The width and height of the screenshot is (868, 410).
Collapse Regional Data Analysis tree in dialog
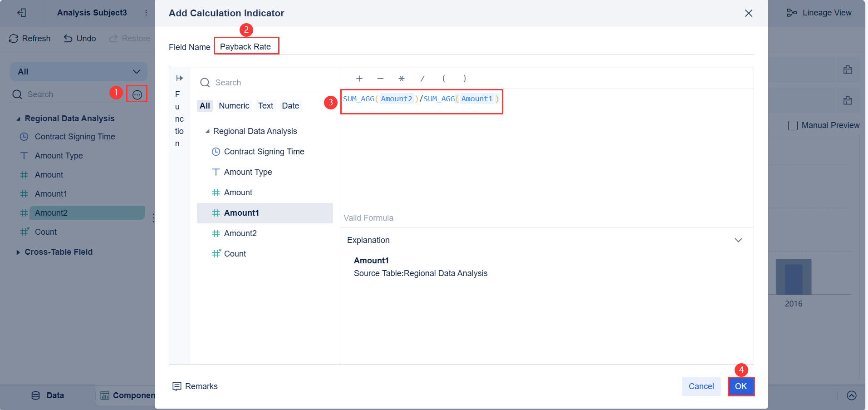click(207, 131)
